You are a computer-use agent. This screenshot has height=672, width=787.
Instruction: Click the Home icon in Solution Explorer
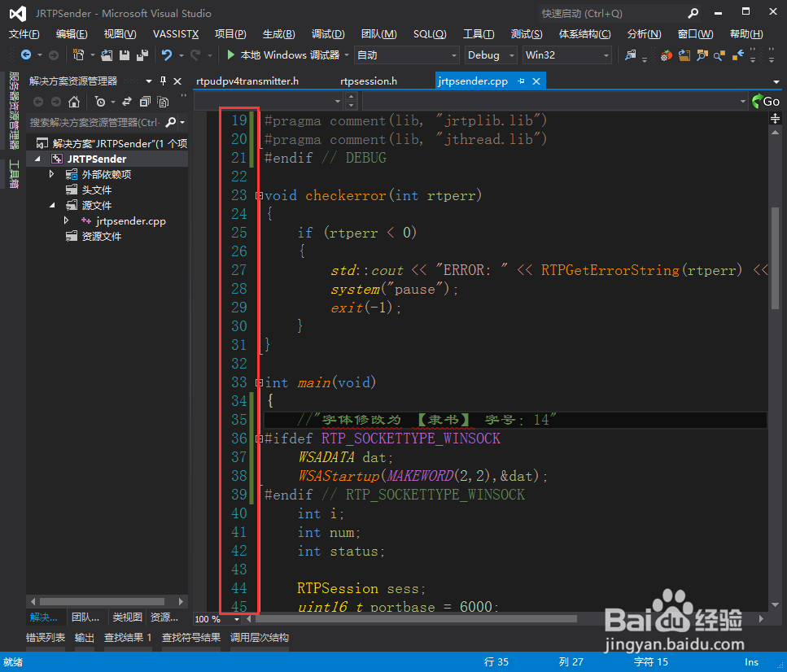(x=74, y=101)
